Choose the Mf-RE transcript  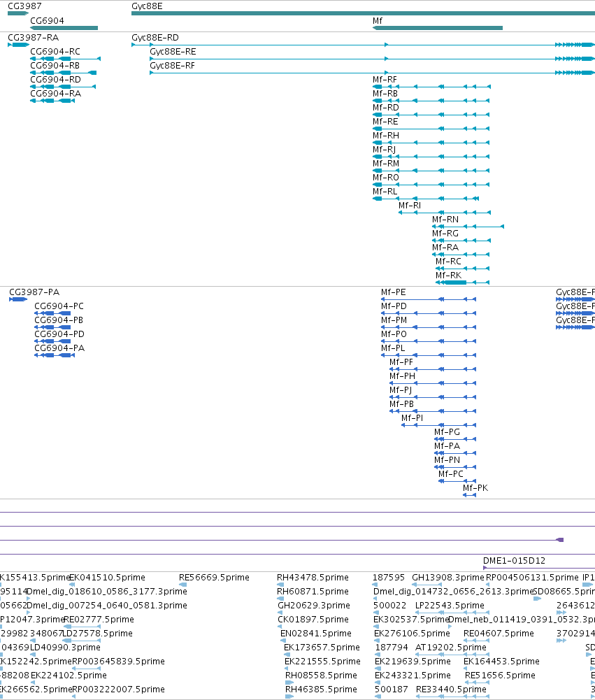coord(431,129)
